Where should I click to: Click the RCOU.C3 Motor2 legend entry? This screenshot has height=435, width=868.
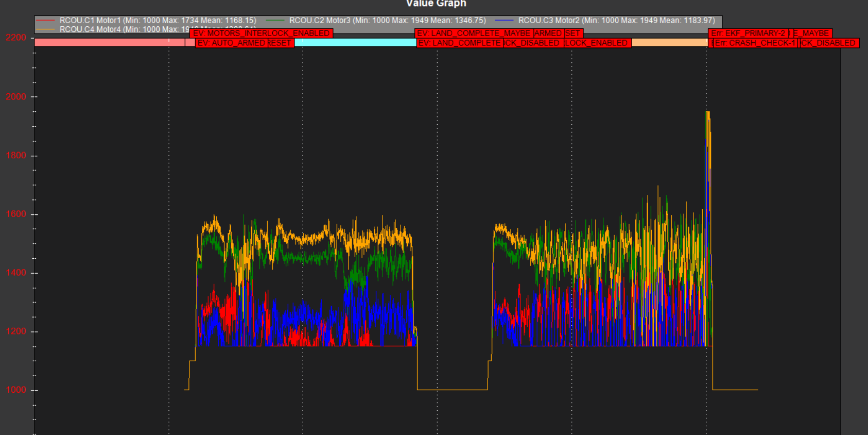click(x=616, y=21)
